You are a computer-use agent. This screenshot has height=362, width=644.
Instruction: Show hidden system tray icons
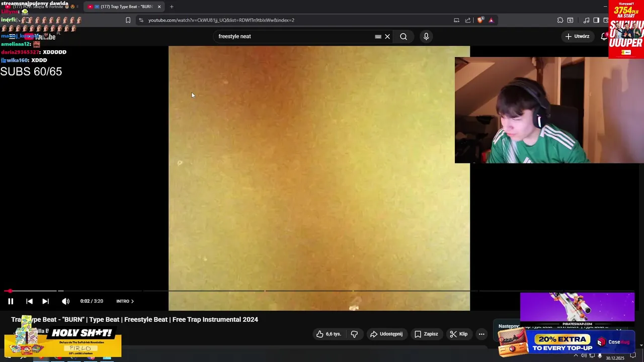(x=577, y=355)
